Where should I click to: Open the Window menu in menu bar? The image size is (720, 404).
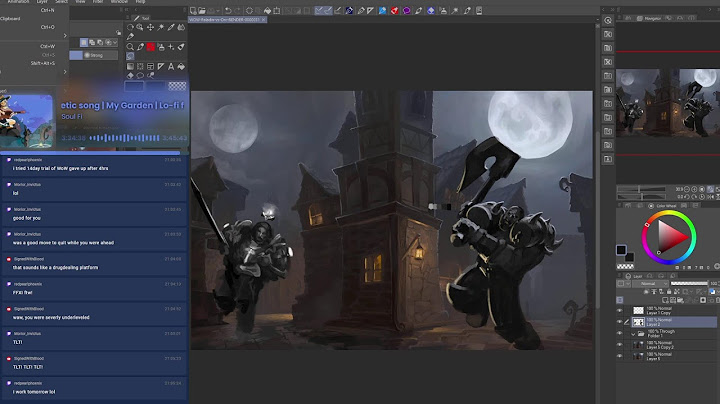[x=119, y=2]
